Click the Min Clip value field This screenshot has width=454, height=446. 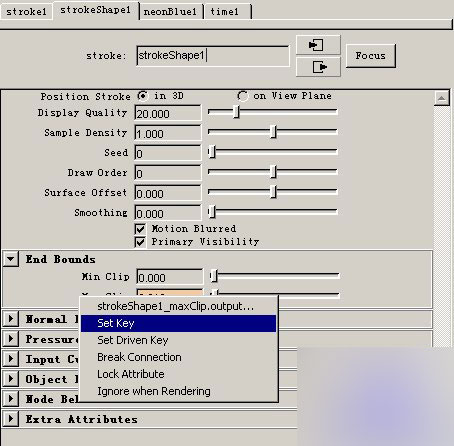(x=170, y=277)
